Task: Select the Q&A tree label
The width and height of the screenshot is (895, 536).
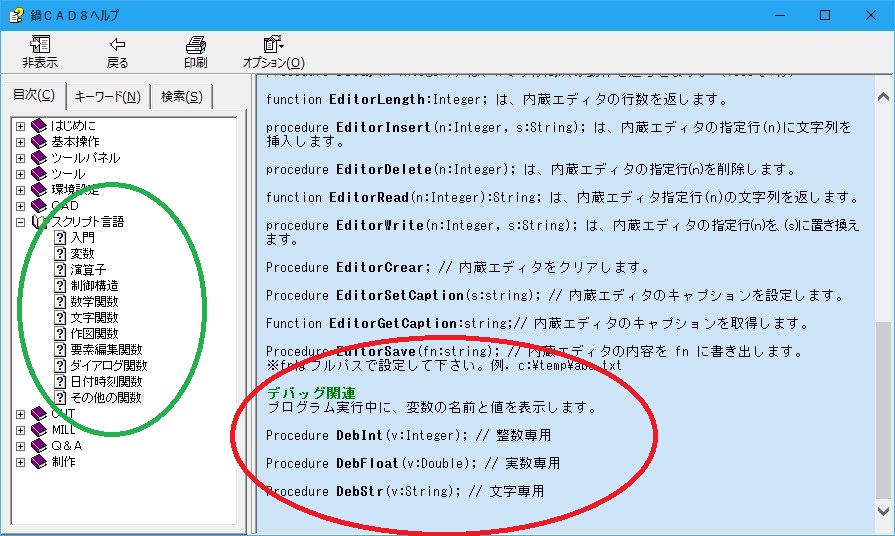Action: (x=67, y=446)
